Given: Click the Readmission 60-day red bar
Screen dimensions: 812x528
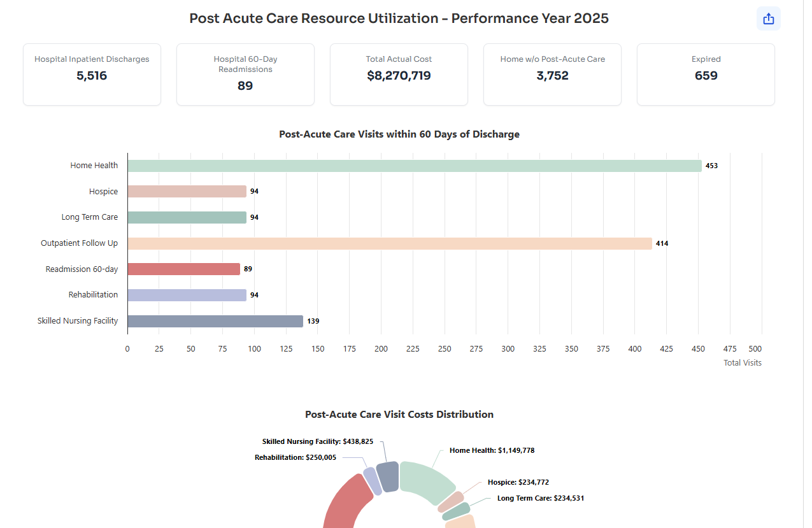Looking at the screenshot, I should coord(183,269).
